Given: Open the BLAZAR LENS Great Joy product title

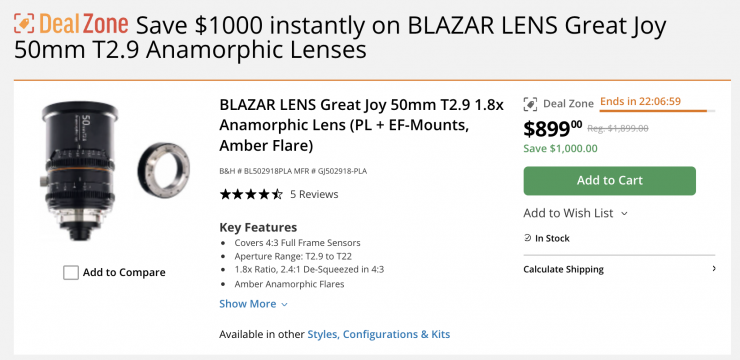Looking at the screenshot, I should 362,126.
